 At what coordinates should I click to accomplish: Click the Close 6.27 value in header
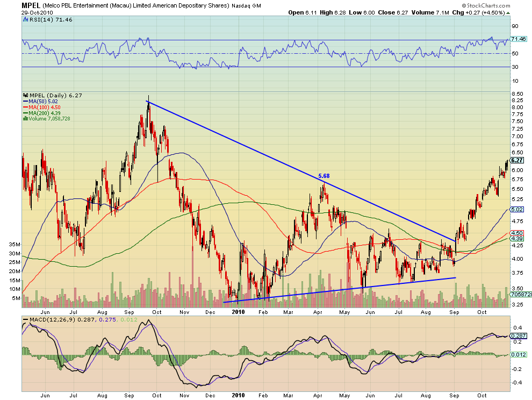(x=393, y=12)
